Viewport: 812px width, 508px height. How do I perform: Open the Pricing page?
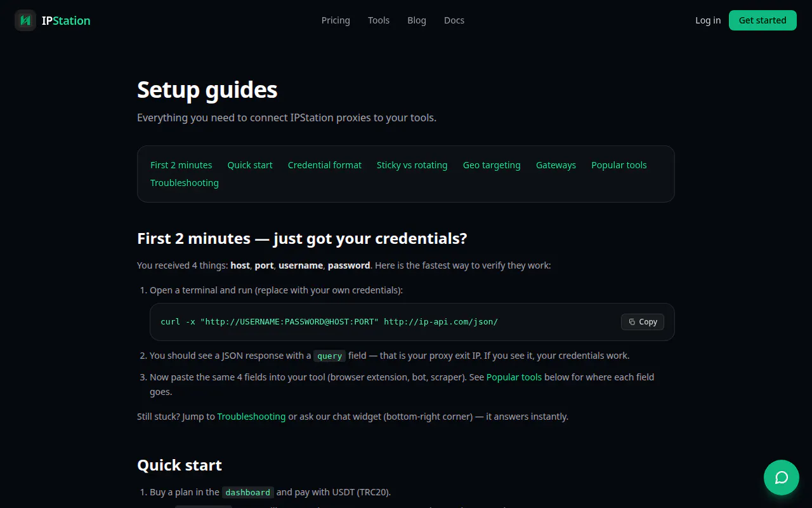336,20
